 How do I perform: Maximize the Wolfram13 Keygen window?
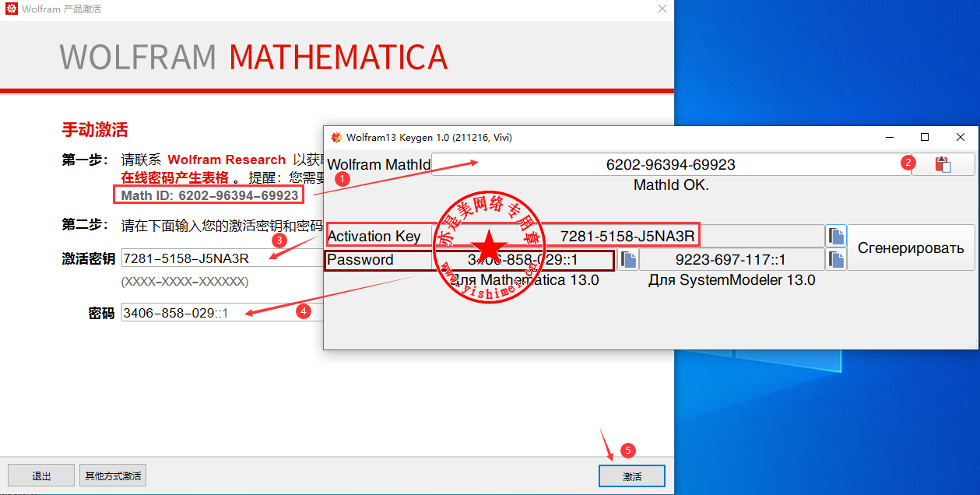pos(925,137)
